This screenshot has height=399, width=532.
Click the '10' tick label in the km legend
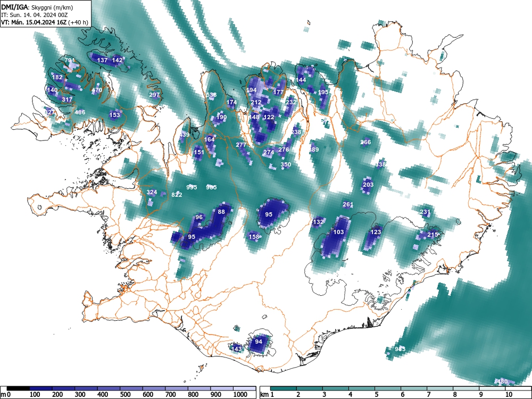[x=508, y=395]
